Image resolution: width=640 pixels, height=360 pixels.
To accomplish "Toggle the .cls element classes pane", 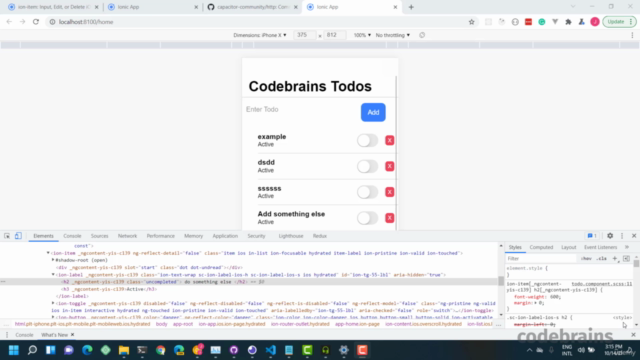I will 601,258.
